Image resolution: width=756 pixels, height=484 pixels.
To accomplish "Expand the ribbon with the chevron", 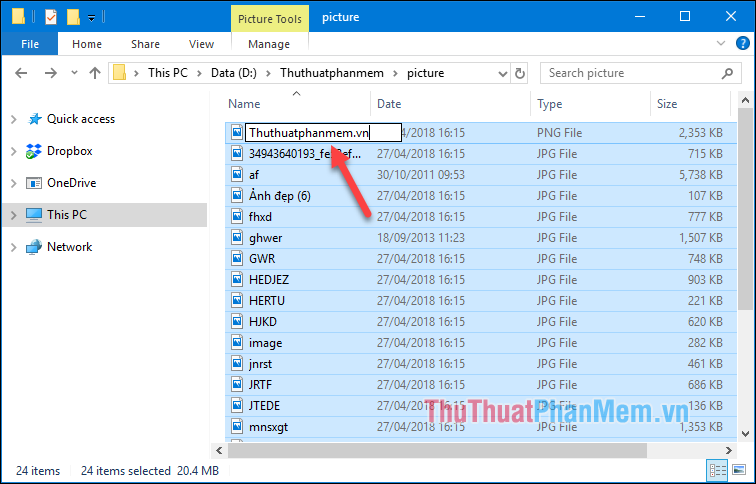I will coord(721,43).
